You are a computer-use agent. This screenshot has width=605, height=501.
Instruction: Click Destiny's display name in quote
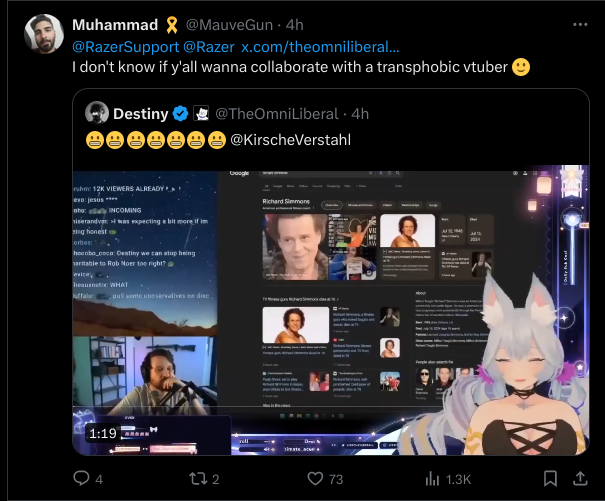[x=140, y=114]
